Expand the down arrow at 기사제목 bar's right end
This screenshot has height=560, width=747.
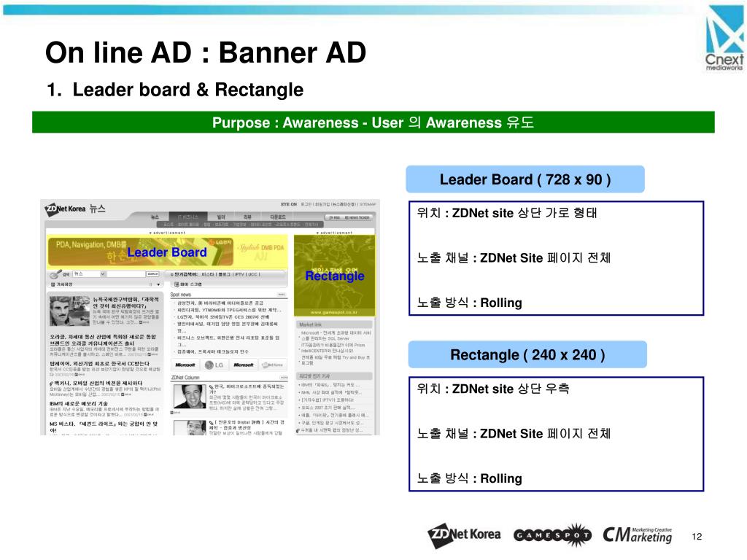click(x=158, y=284)
